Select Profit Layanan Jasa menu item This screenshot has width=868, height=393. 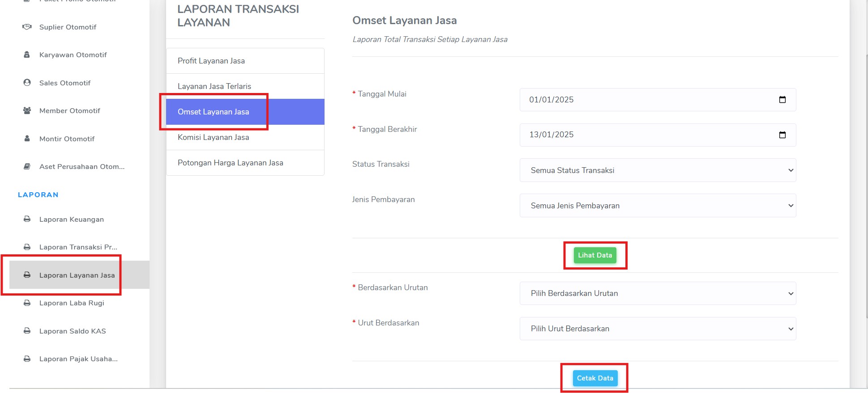tap(245, 61)
